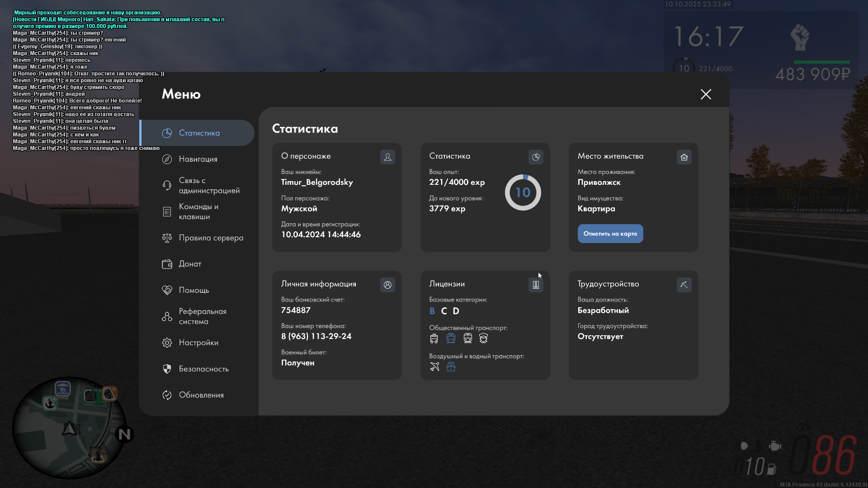Click the highlighted blue bus license icon
The image size is (868, 488).
(451, 338)
